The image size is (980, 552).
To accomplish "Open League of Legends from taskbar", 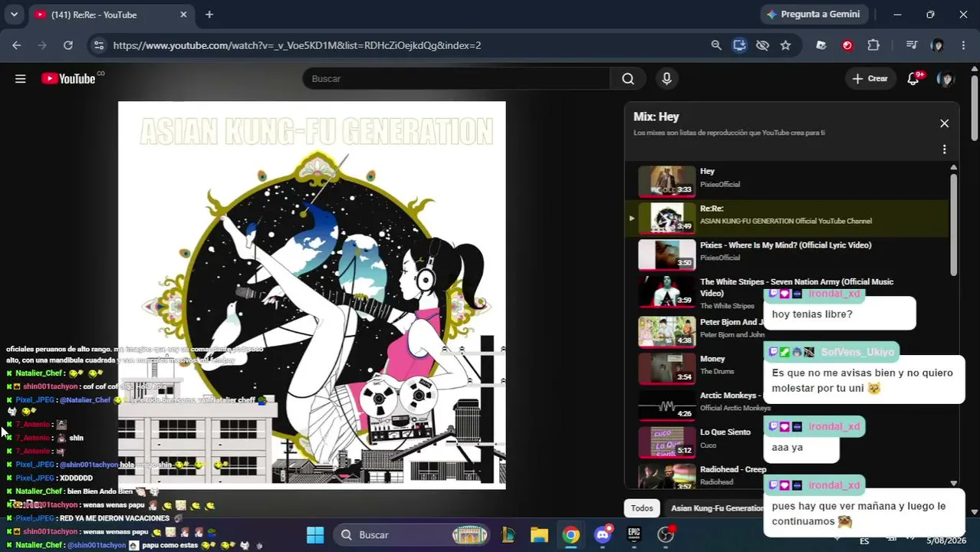I will [508, 534].
